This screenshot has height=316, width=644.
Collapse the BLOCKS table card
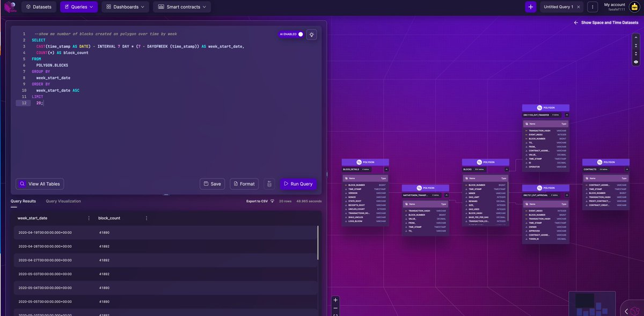click(506, 169)
